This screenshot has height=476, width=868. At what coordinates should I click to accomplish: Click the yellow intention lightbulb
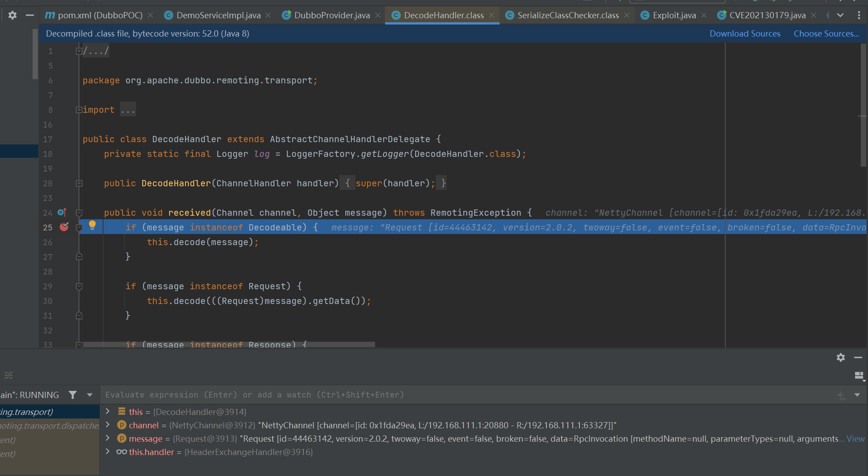[x=92, y=226]
